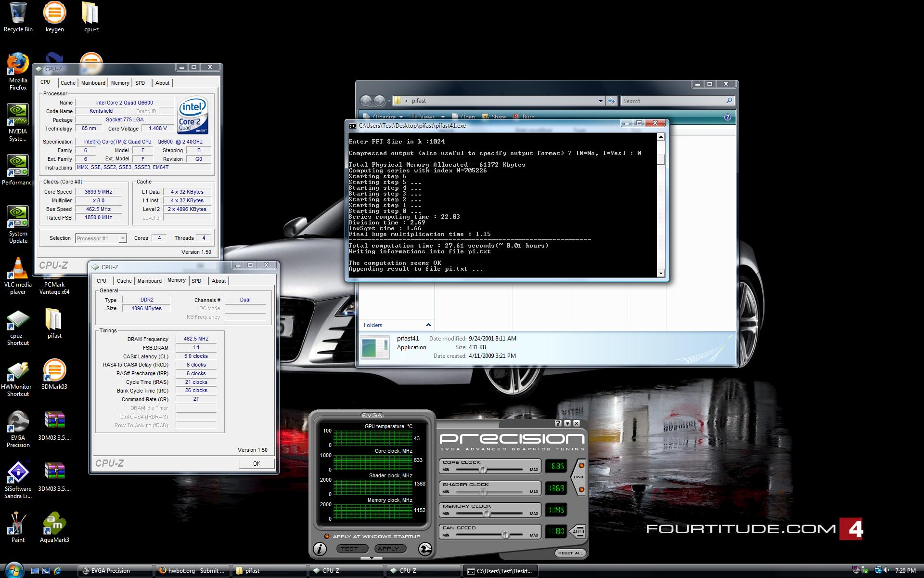Select the CPU tab in the CPU-Z Memory window
The width and height of the screenshot is (924, 578).
point(102,281)
